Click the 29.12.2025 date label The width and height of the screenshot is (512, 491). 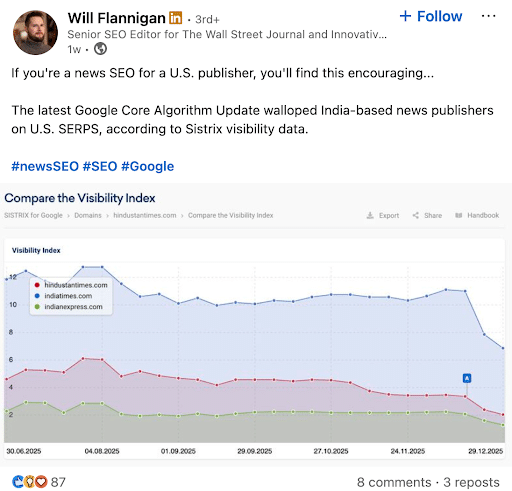[485, 451]
